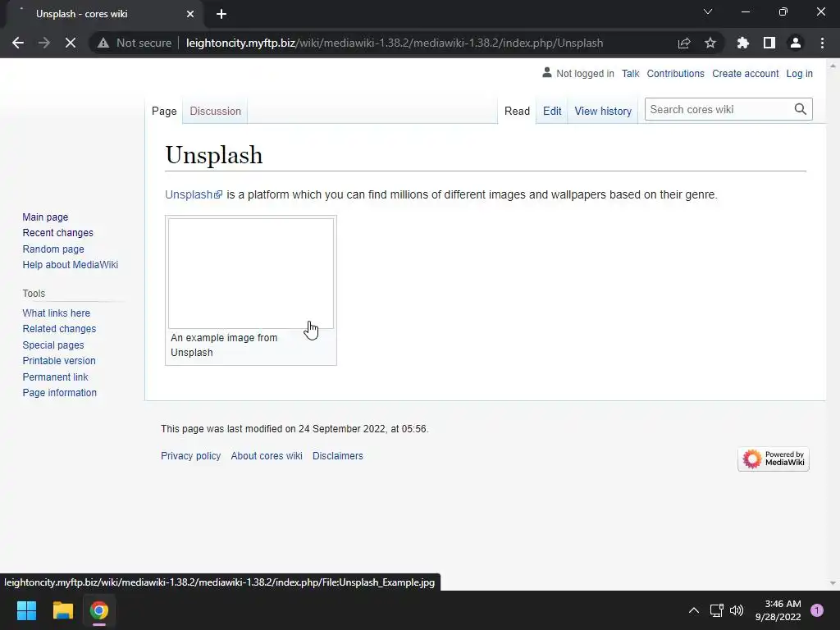The height and width of the screenshot is (630, 840).
Task: Toggle Chrome side panel icon
Action: pos(769,43)
